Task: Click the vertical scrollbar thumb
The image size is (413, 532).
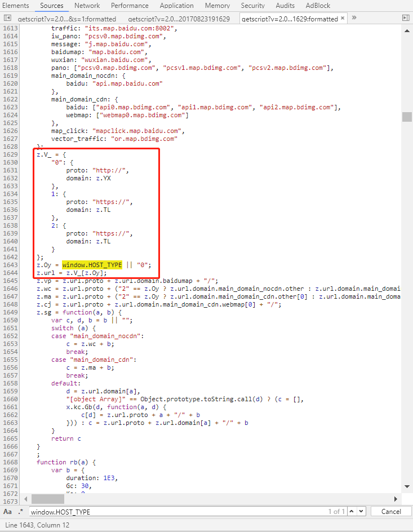Action: coord(407,117)
